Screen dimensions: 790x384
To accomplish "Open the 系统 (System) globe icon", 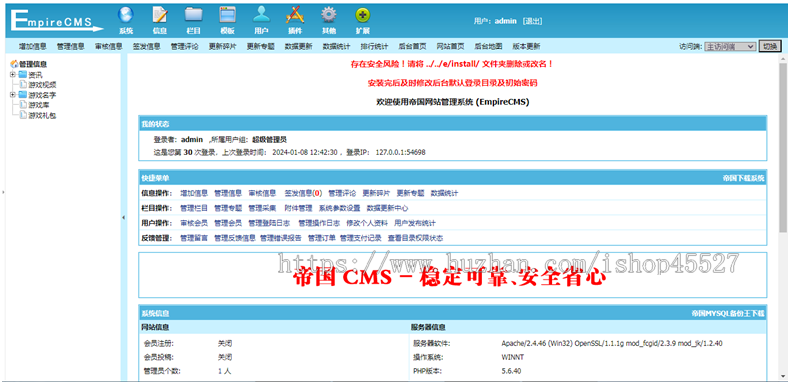I will click(x=126, y=15).
